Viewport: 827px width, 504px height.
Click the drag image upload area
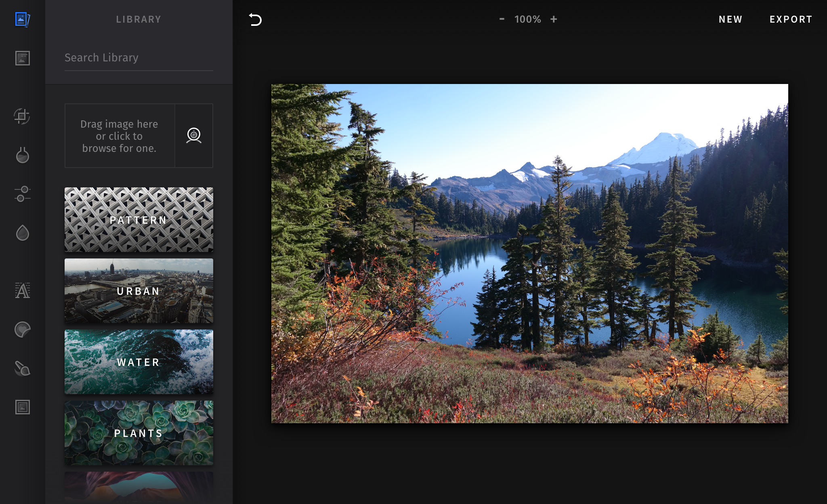coord(120,136)
